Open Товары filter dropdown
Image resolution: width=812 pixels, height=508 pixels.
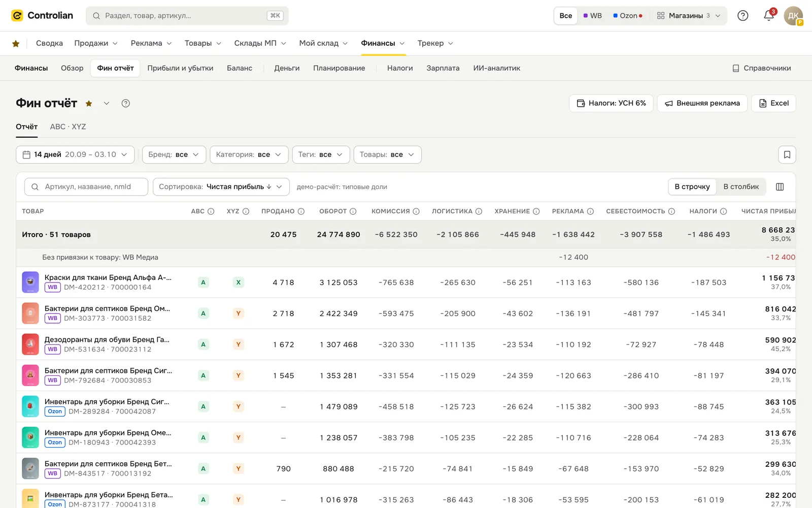[387, 154]
